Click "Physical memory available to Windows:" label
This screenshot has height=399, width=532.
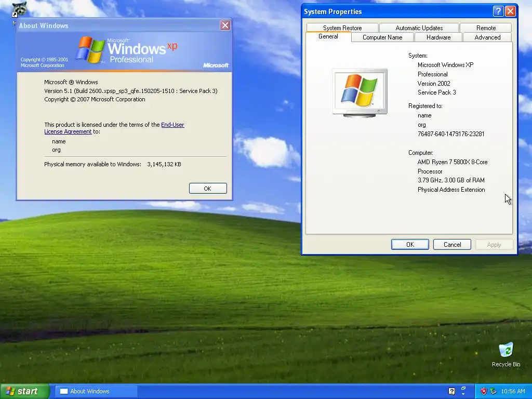click(x=92, y=164)
